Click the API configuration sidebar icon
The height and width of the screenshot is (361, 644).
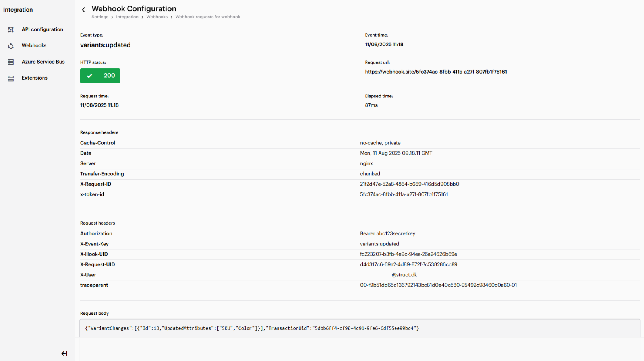click(11, 30)
